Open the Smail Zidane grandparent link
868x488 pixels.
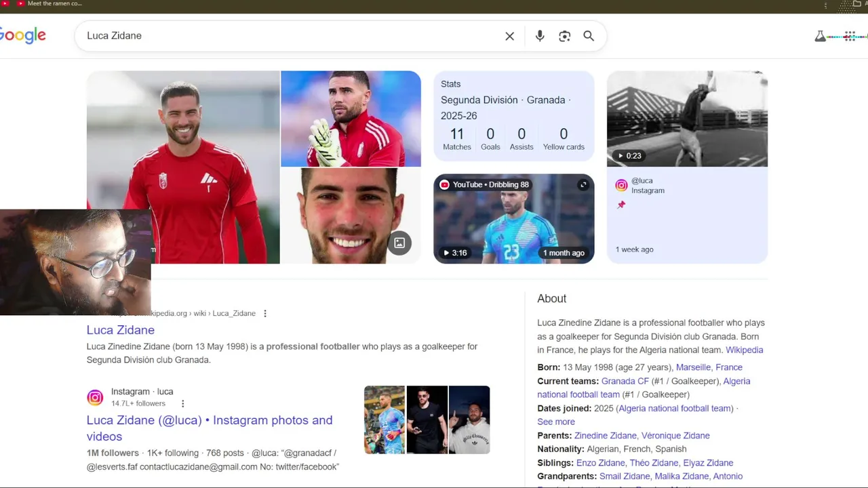(x=625, y=476)
